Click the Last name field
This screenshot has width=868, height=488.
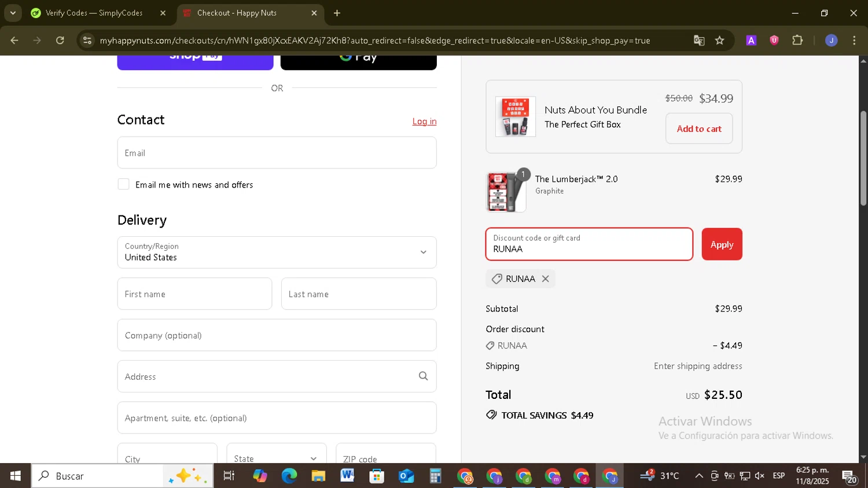[359, 293]
